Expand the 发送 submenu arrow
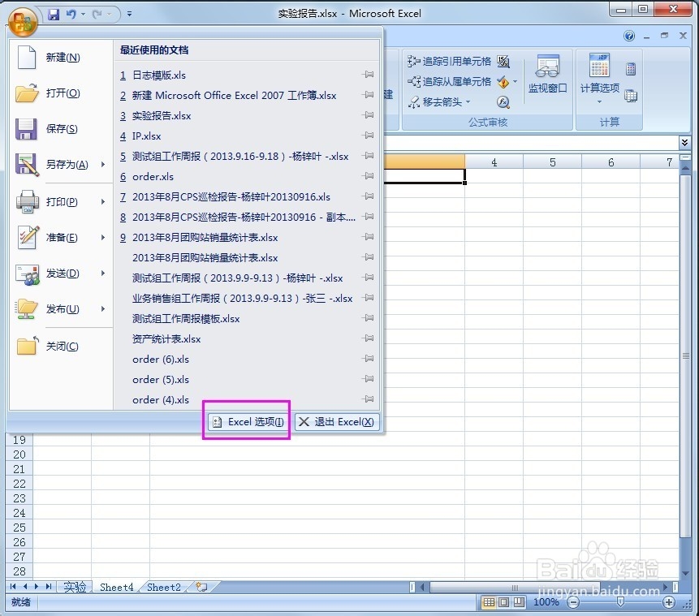Viewport: 699px width, 616px height. tap(103, 274)
